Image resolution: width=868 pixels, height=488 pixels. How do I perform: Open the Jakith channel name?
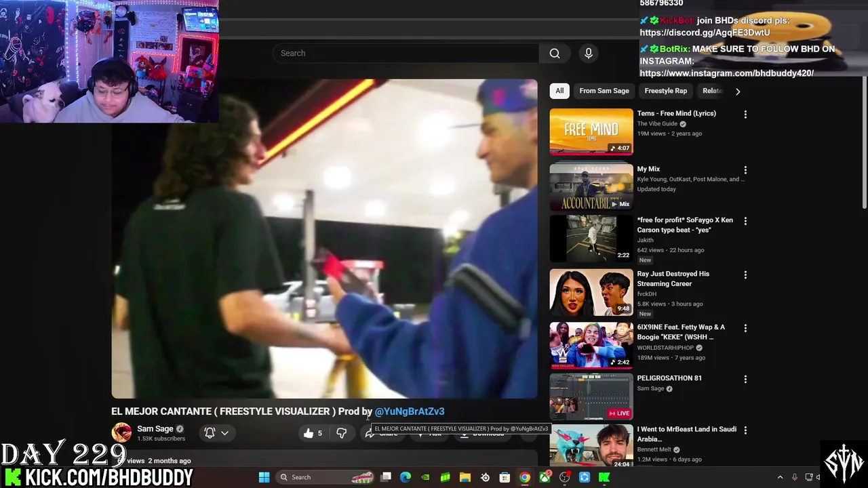point(645,240)
